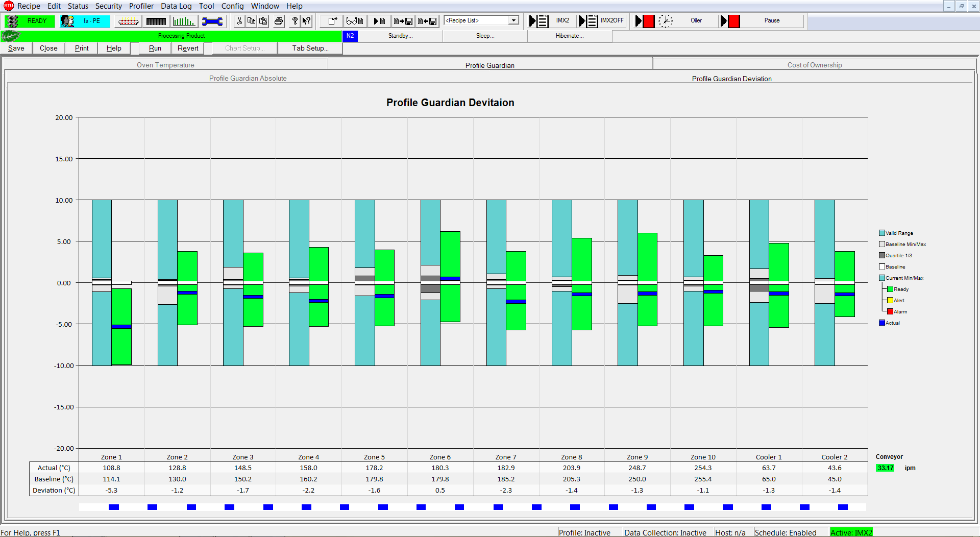The width and height of the screenshot is (980, 537).
Task: Open the Data Log menu
Action: (176, 6)
